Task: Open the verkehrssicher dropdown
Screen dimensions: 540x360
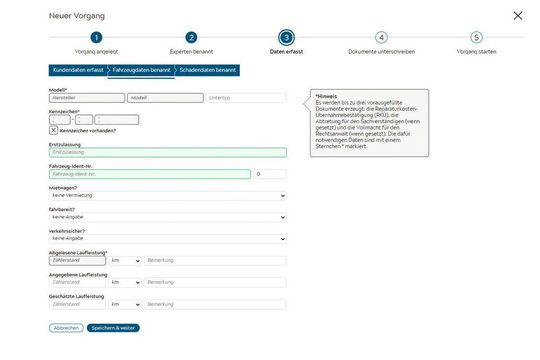Action: [x=168, y=239]
